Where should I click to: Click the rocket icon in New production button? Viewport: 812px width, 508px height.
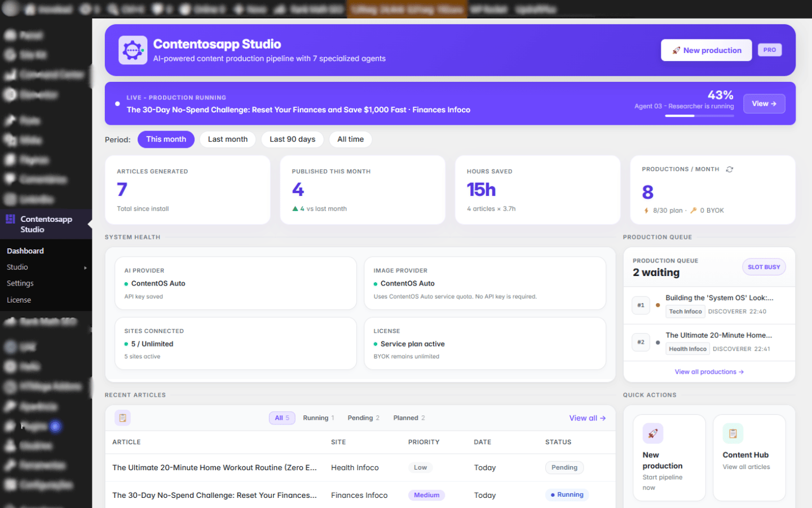coord(676,50)
